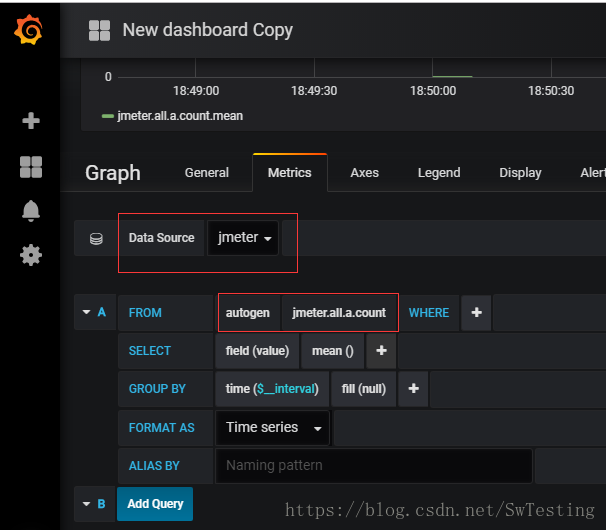The height and width of the screenshot is (530, 606).
Task: Switch to the Metrics tab
Action: tap(290, 172)
